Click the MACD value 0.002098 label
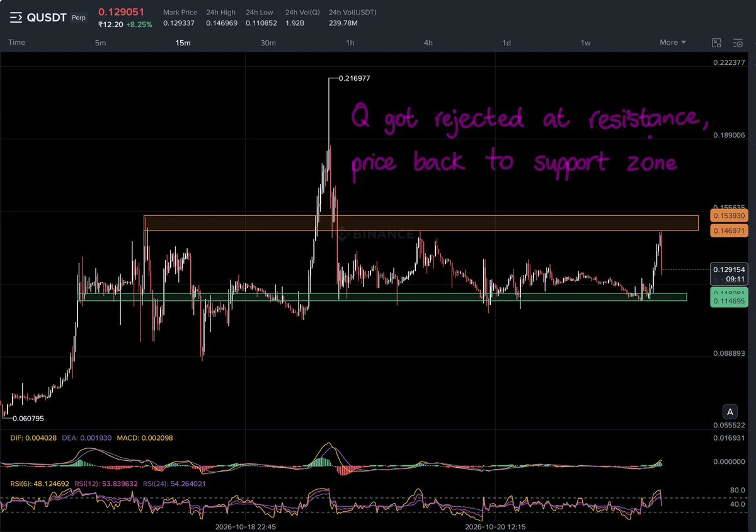Image resolution: width=756 pixels, height=532 pixels. pos(146,438)
